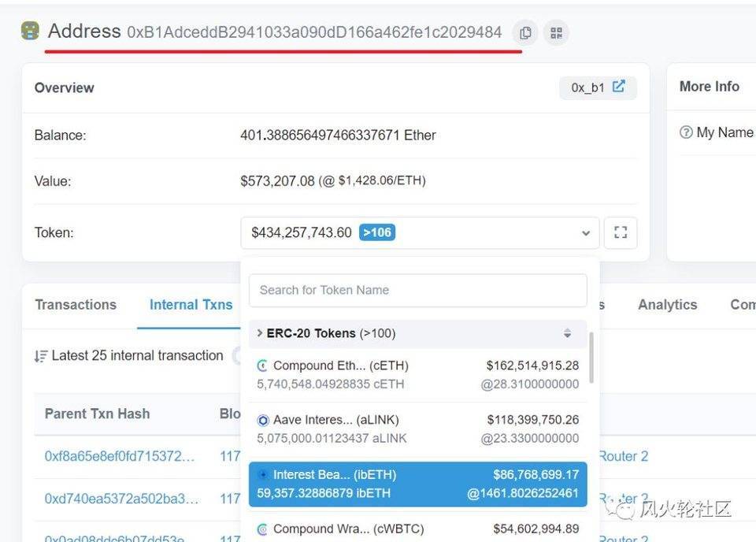Click the Search for Token Name field
The width and height of the screenshot is (756, 542).
[x=417, y=290]
